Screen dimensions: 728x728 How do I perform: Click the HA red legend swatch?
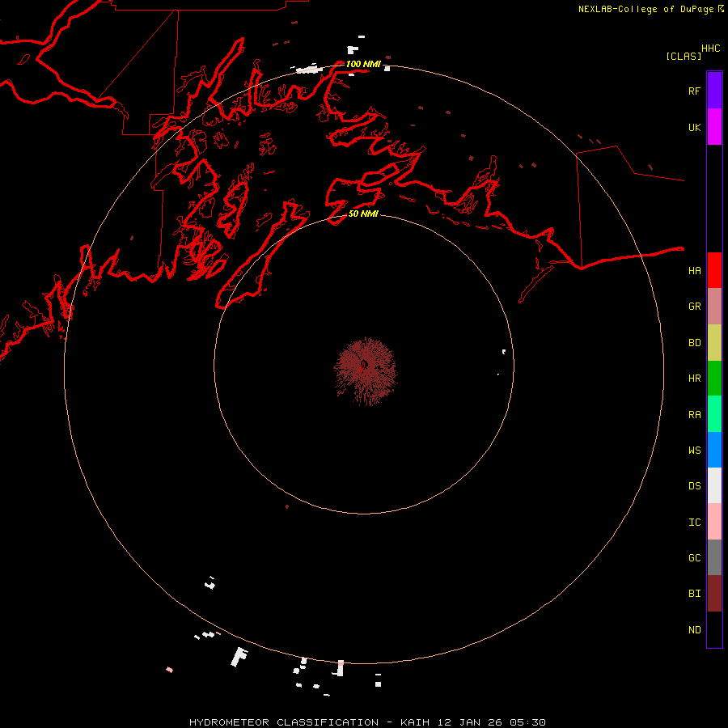tap(714, 270)
